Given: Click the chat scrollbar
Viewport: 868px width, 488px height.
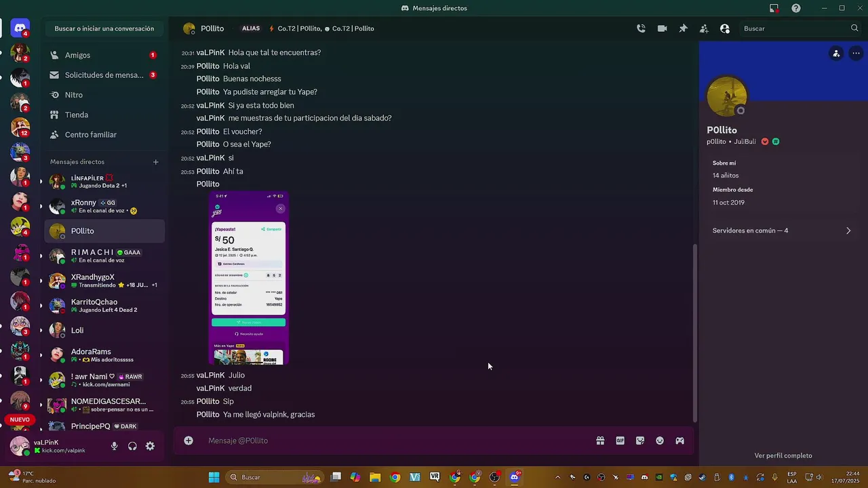Looking at the screenshot, I should (695, 332).
